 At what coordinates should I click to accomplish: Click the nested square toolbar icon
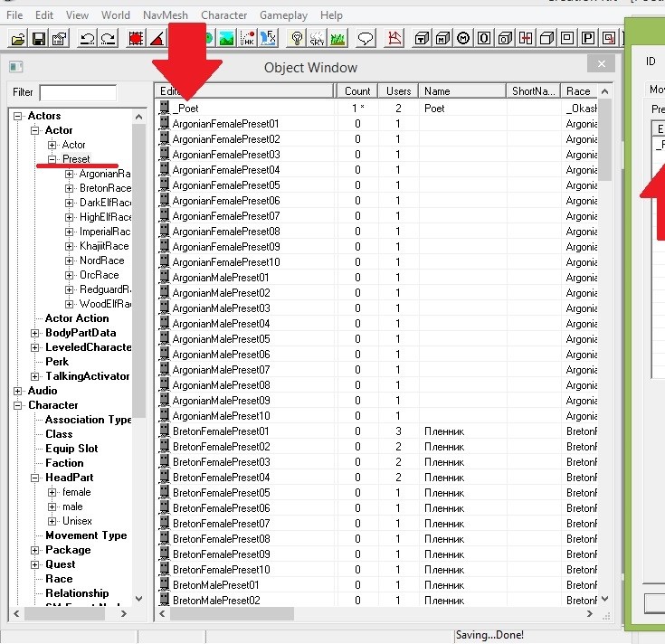[567, 39]
